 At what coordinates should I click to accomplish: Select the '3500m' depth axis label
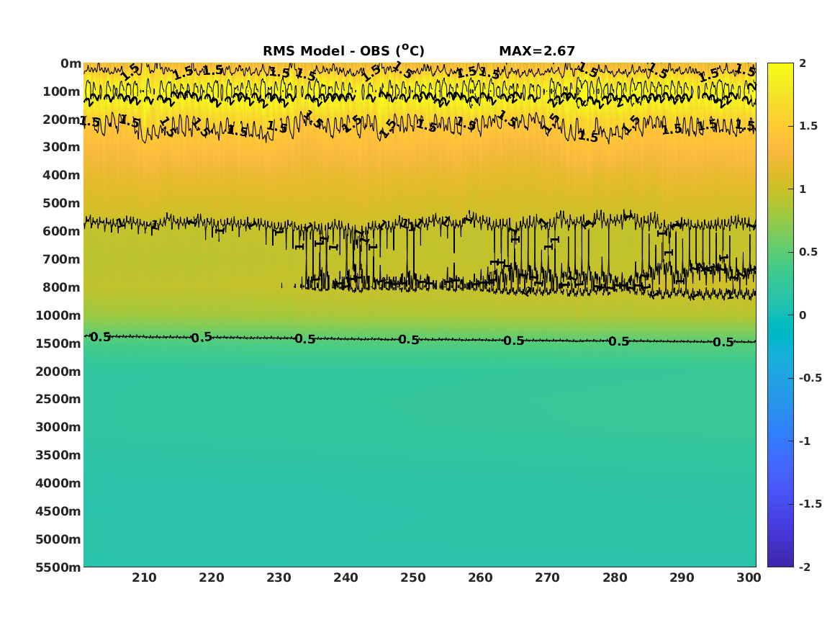click(58, 455)
